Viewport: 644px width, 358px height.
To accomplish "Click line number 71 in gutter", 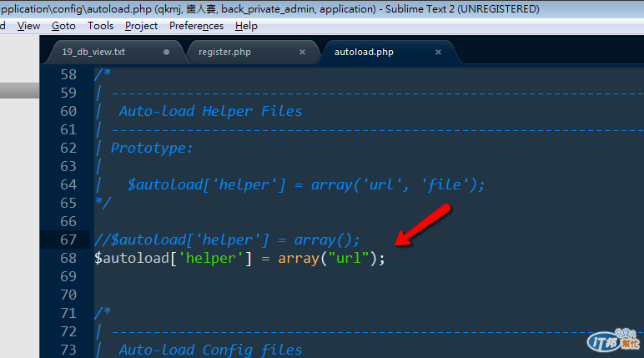I will pos(68,313).
